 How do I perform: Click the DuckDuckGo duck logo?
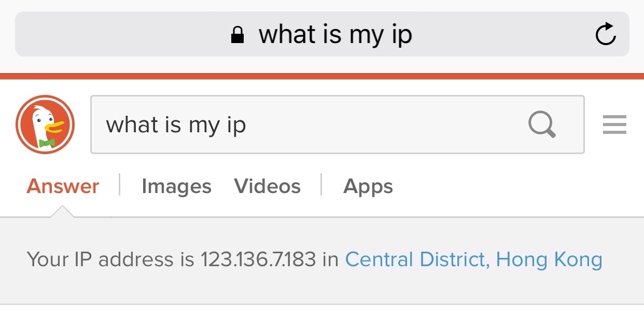pyautogui.click(x=44, y=125)
